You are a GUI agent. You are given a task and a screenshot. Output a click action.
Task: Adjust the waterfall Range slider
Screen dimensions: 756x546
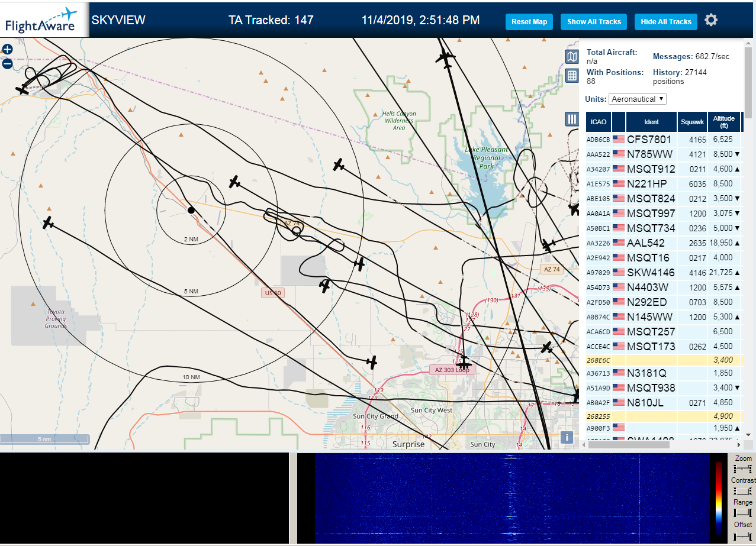tap(742, 512)
